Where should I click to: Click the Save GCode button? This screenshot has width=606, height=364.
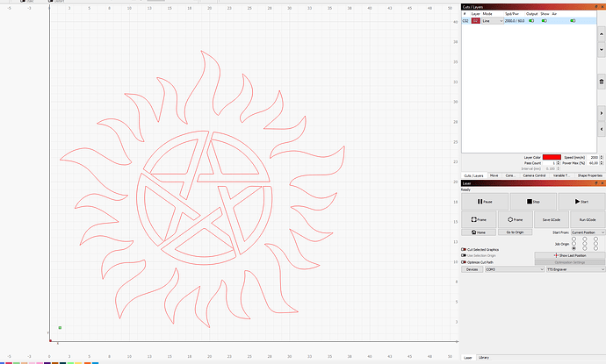(x=552, y=219)
